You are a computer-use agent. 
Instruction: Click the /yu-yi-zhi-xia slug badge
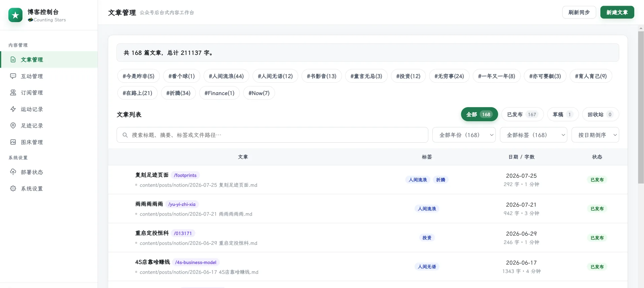click(x=182, y=204)
